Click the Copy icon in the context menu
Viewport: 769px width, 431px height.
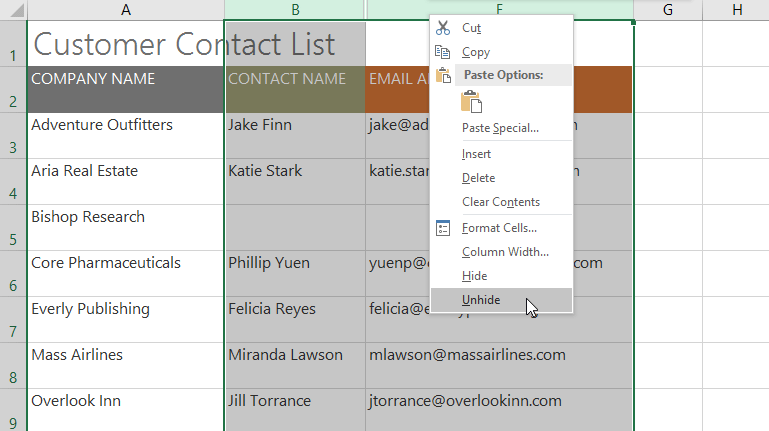click(x=443, y=52)
